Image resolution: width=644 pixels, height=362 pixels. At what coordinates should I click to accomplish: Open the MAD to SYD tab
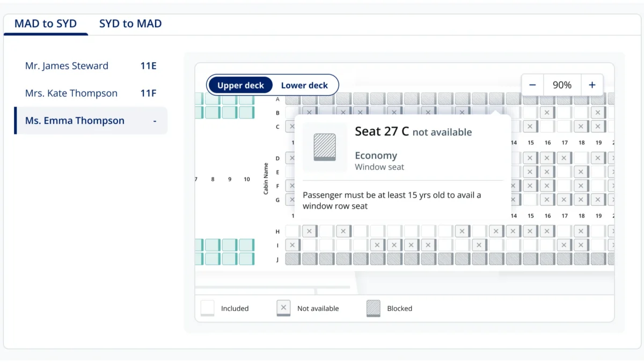pos(46,24)
